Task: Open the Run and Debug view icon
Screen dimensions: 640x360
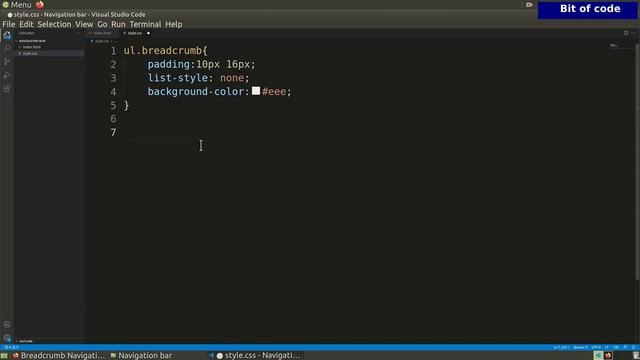Action: click(7, 75)
